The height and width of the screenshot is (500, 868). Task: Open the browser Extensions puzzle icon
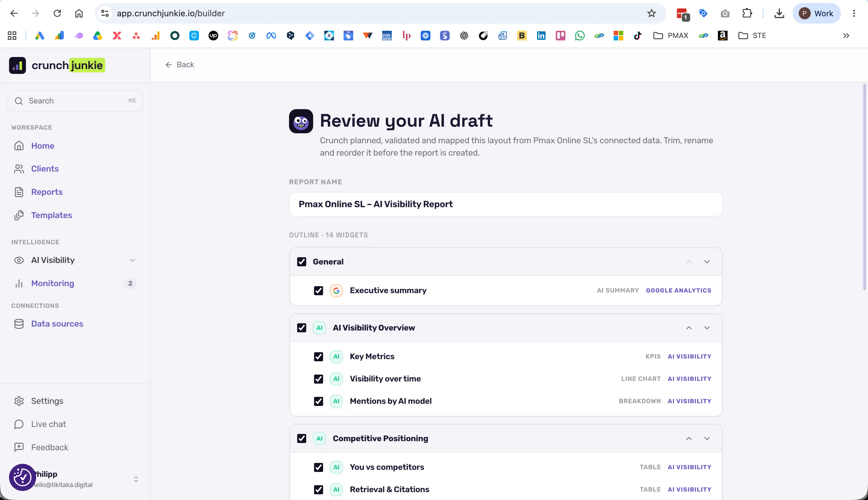747,13
